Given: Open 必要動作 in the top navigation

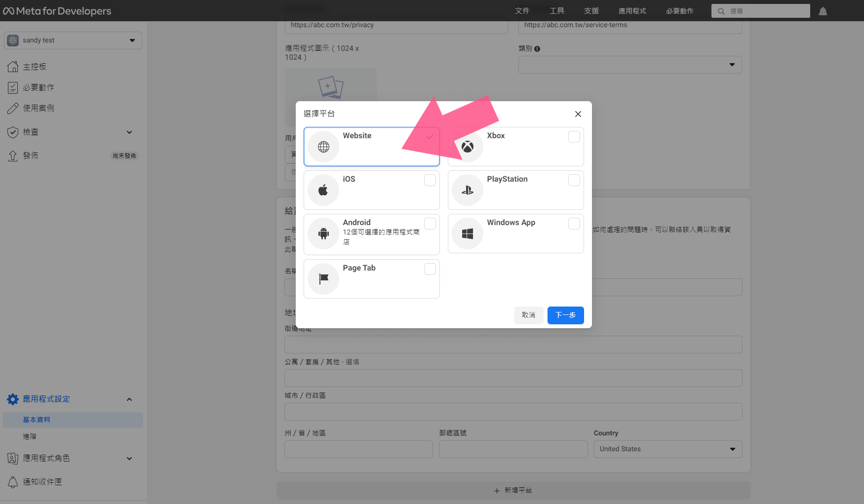Looking at the screenshot, I should coord(680,11).
